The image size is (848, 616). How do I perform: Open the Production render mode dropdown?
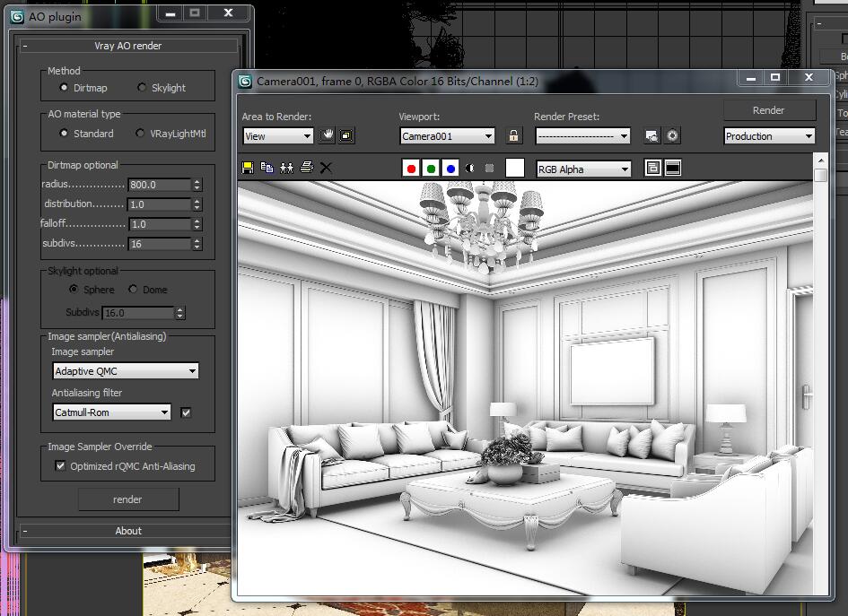[769, 136]
